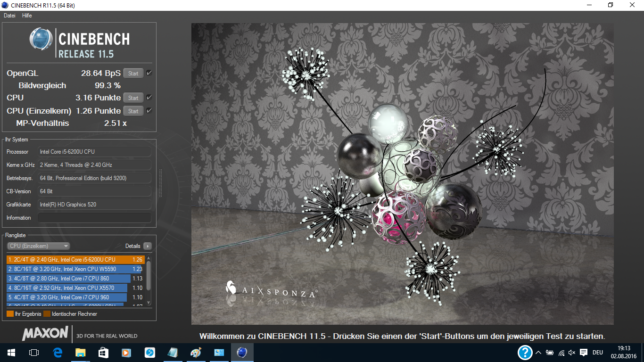Click the ranking list scrollbar thumb
The height and width of the screenshot is (362, 644).
149,276
